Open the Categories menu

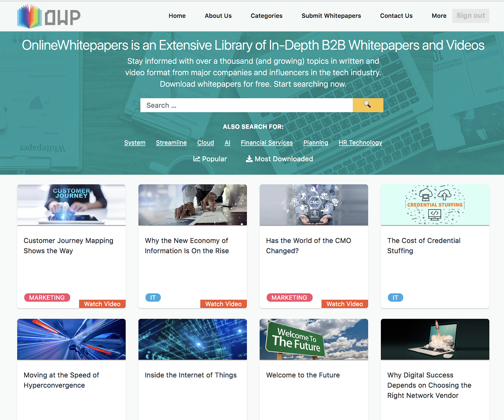coord(266,16)
